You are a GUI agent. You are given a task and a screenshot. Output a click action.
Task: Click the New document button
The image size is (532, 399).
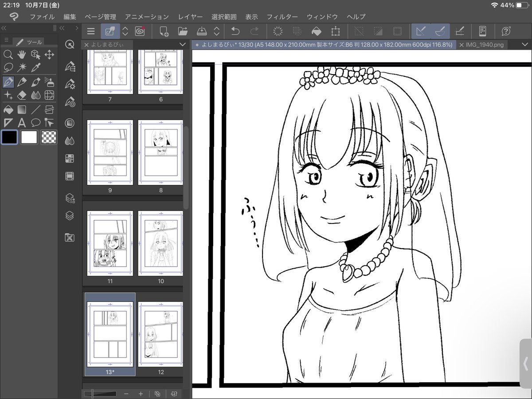(164, 31)
